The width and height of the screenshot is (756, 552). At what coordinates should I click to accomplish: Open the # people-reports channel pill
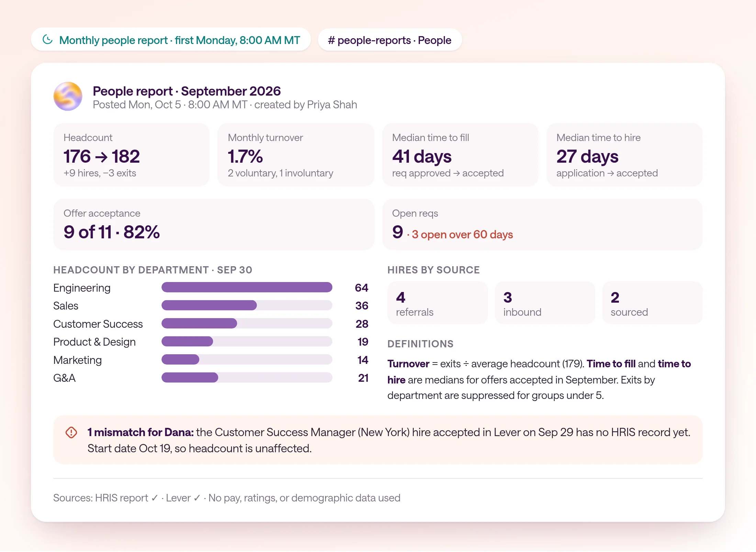(390, 40)
